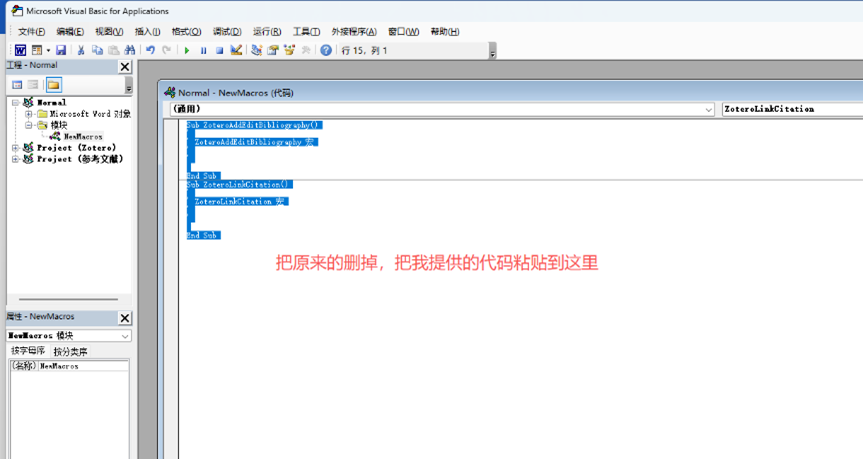863x459 pixels.
Task: Toggle Design Mode icon in toolbar
Action: (x=236, y=50)
